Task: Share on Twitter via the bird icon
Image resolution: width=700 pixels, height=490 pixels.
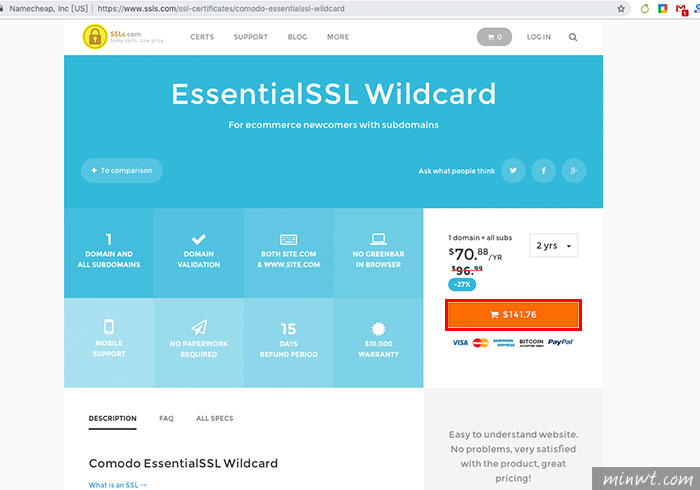Action: (x=513, y=170)
